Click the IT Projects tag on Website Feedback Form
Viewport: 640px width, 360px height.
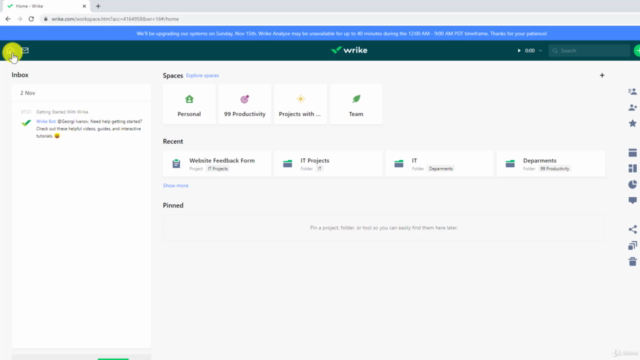[x=218, y=169]
